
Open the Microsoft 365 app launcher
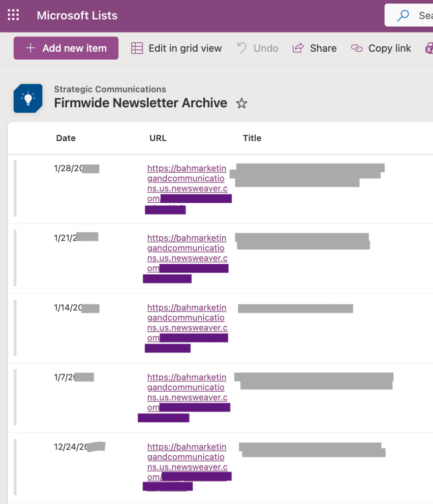click(x=13, y=15)
